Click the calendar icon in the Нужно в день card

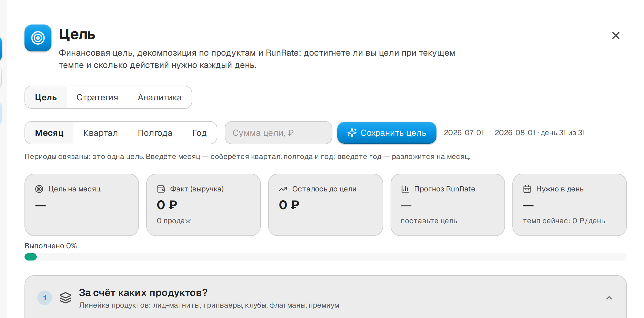click(x=527, y=189)
